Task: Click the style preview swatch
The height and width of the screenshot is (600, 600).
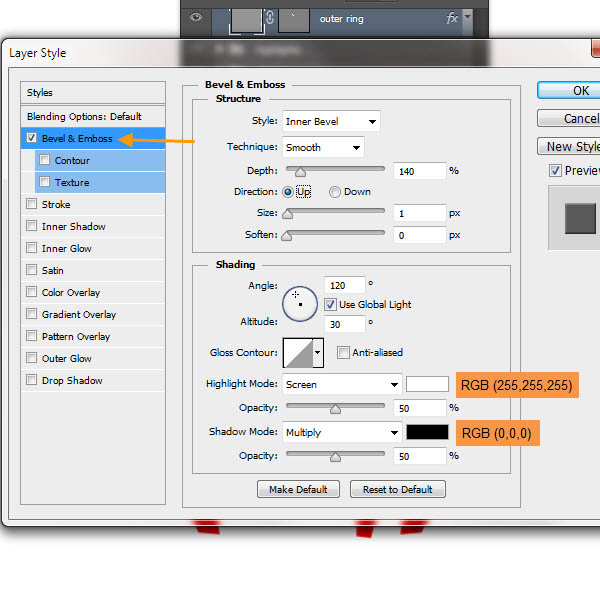Action: point(579,218)
